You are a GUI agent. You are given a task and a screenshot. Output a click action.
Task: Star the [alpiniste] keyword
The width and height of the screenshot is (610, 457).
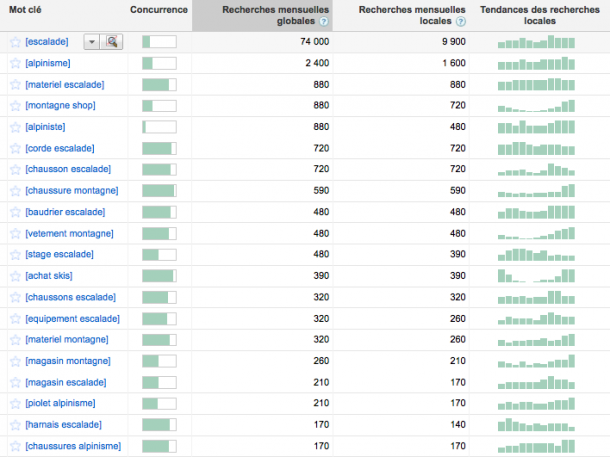(15, 127)
